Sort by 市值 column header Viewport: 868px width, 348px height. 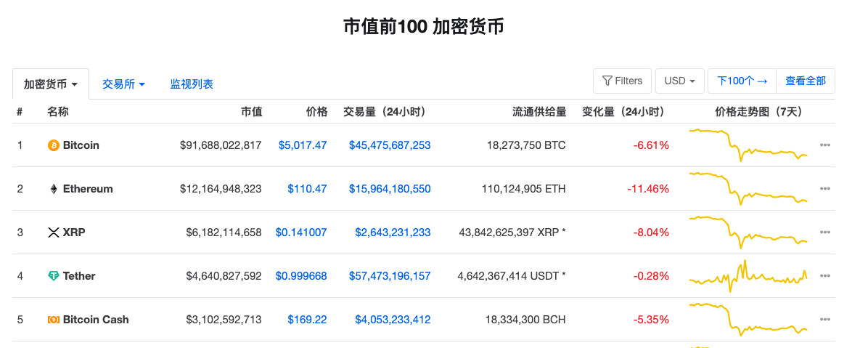(x=251, y=112)
